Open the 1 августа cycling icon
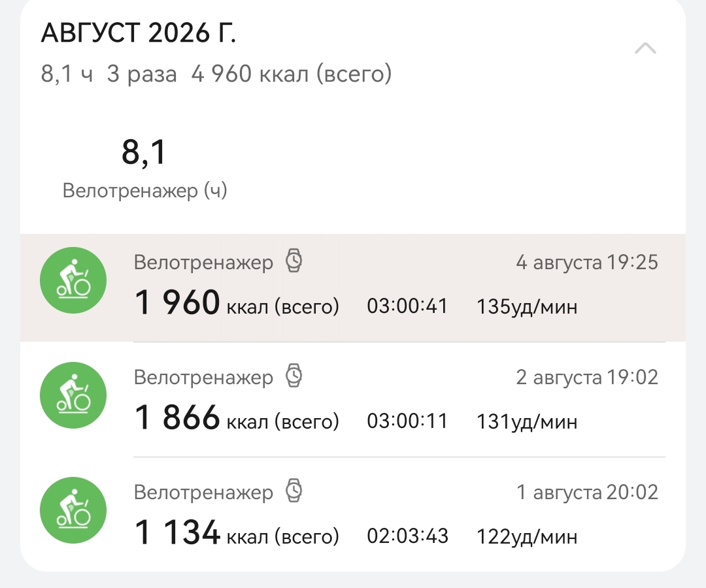The image size is (706, 588). (x=73, y=510)
